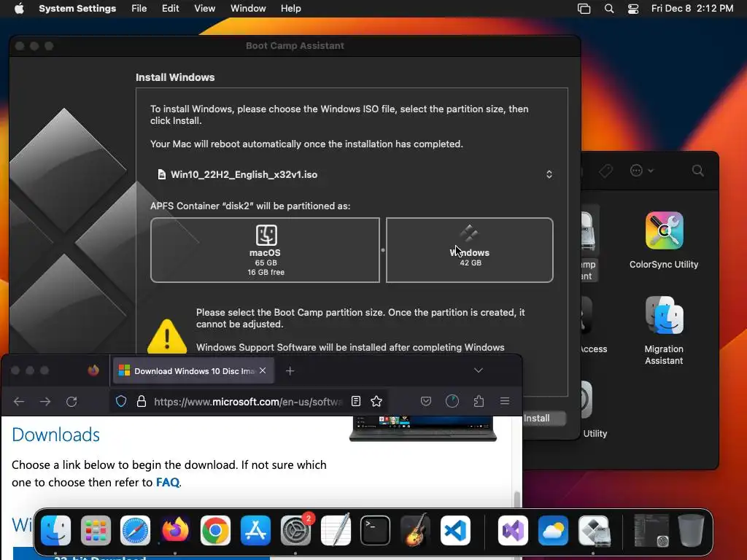Open Spotlight search in menu bar
Viewport: 747px width, 560px height.
609,9
